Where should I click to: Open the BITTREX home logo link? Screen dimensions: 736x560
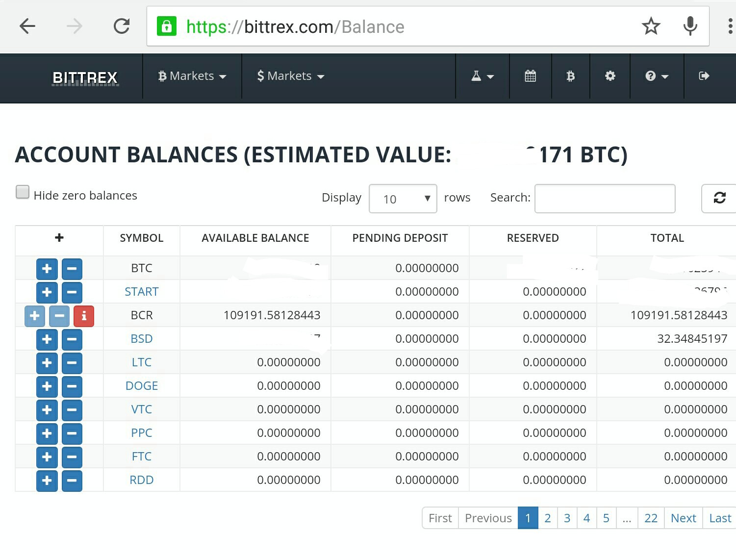(x=85, y=77)
